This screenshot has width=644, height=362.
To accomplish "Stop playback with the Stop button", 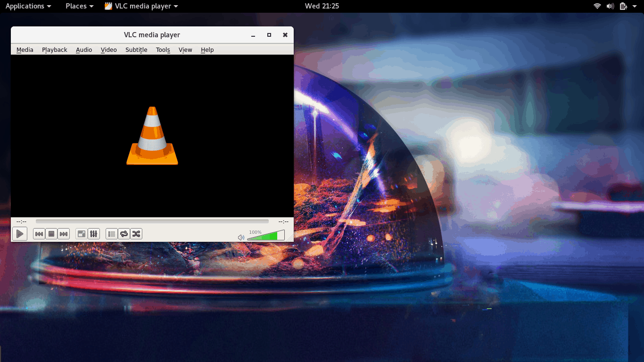I will coord(51,234).
